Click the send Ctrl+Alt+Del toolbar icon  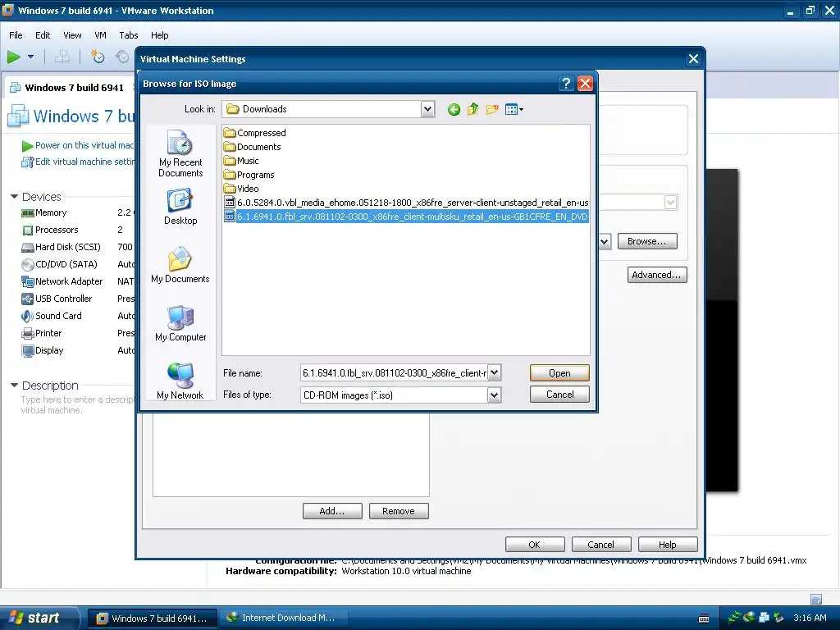[62, 57]
